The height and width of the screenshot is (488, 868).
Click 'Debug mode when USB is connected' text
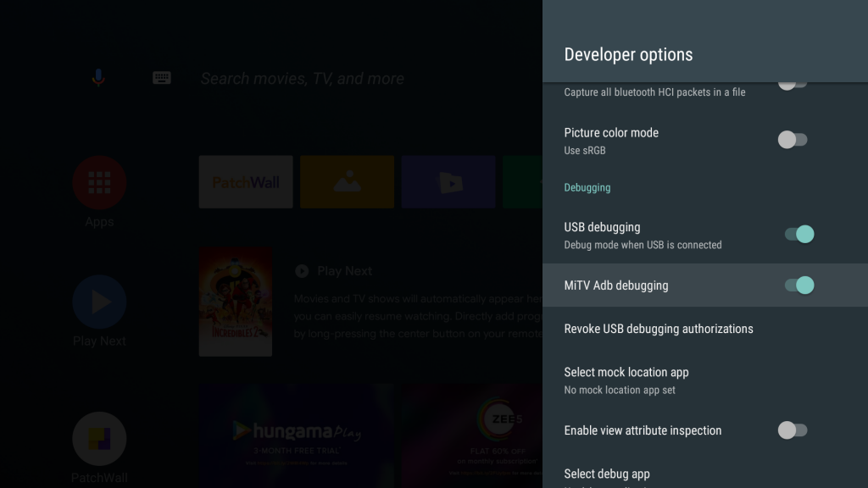tap(643, 245)
